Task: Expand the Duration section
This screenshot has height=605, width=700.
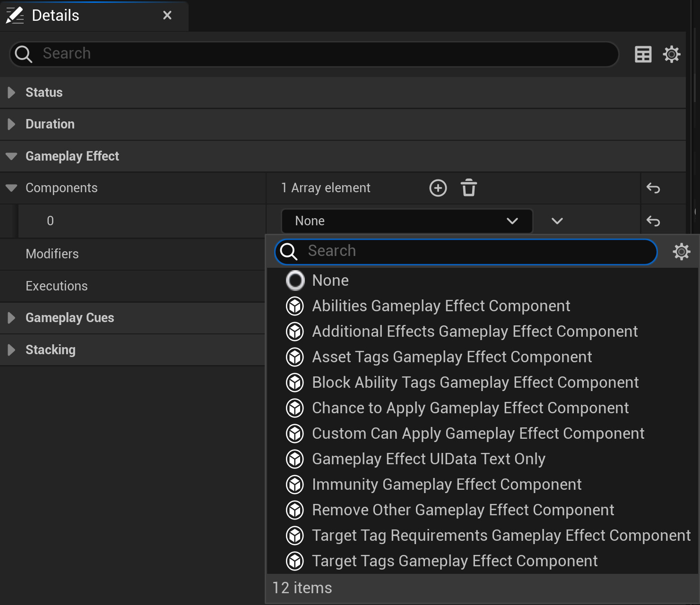Action: 11,124
